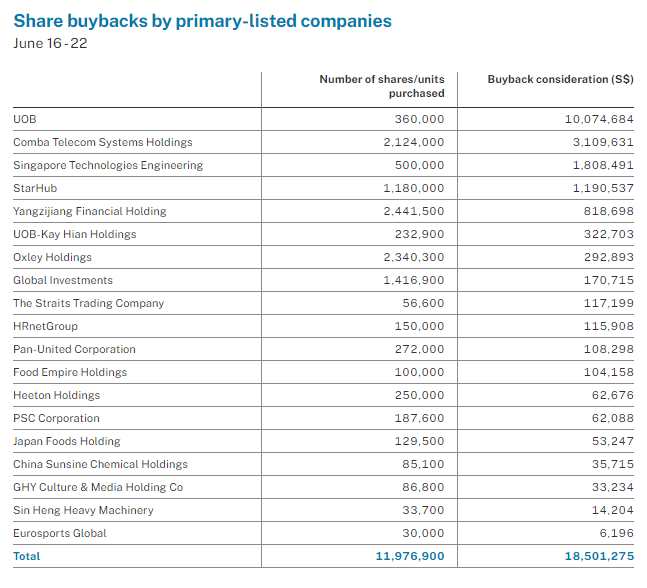Click the total shares figure 11,976,900
647x588 pixels.
click(410, 556)
